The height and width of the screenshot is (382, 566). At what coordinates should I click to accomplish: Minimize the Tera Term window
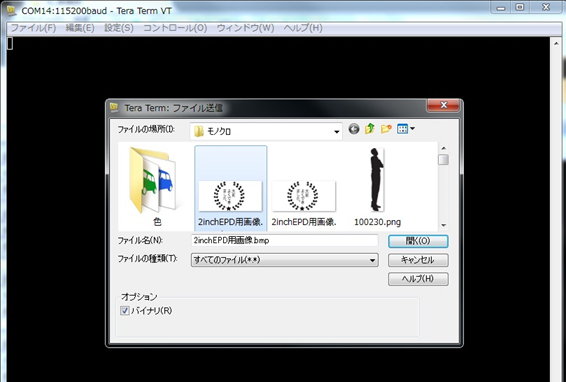tap(501, 8)
